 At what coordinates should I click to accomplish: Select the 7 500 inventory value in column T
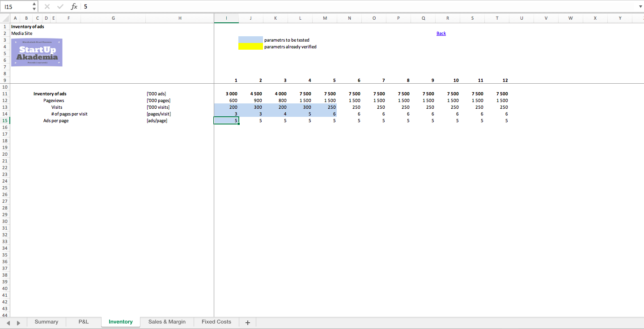497,94
